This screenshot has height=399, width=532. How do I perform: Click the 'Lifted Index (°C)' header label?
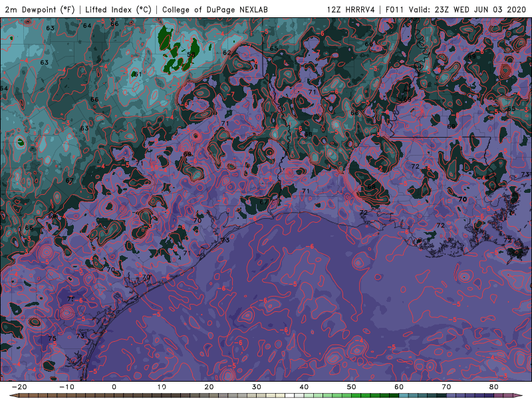(x=118, y=9)
